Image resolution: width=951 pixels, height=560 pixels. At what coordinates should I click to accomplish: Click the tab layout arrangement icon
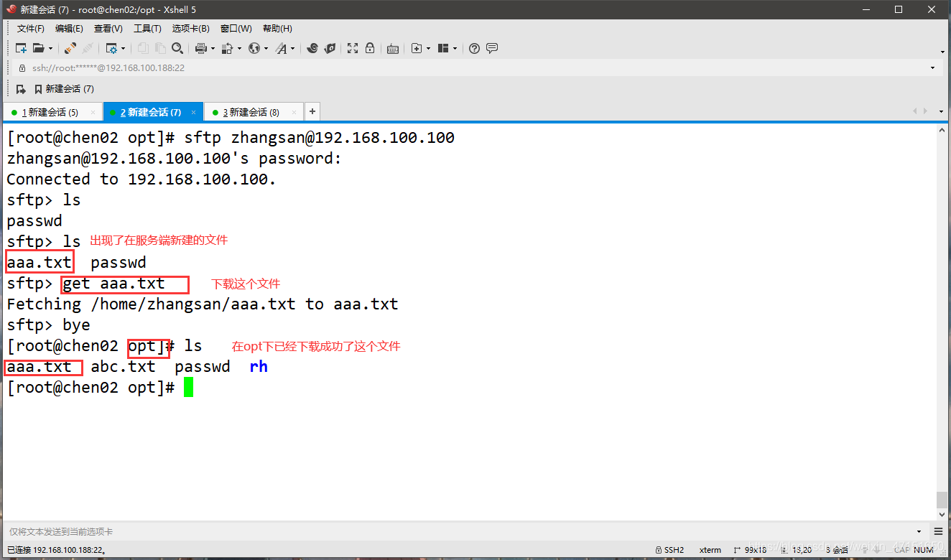tap(443, 48)
